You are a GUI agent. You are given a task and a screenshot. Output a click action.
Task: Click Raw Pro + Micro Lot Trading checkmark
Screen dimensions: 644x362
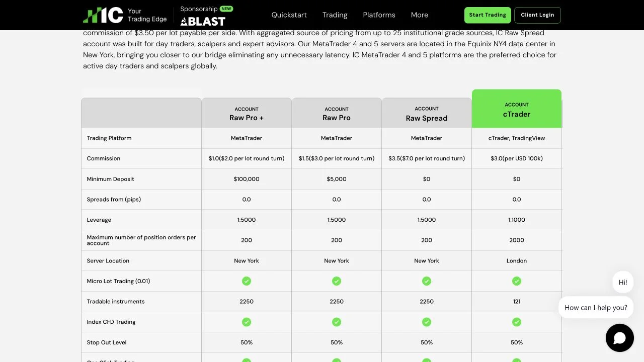tap(247, 281)
